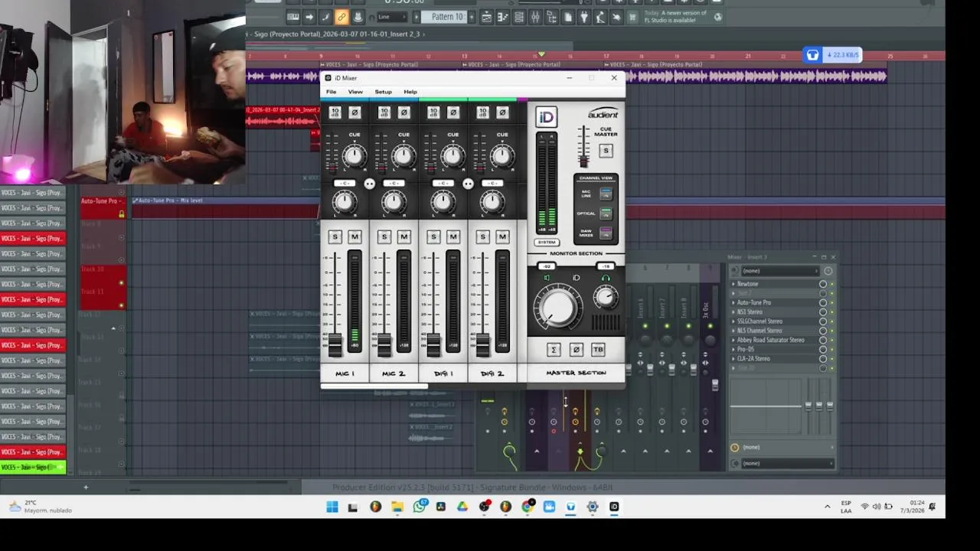Click the MIC 1 channel name label

click(x=345, y=373)
